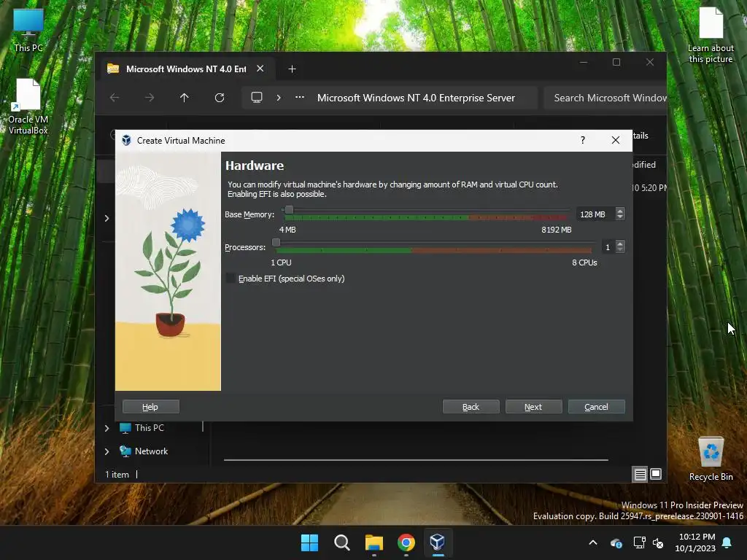
Task: Cancel the virtual machine creation
Action: (x=597, y=407)
